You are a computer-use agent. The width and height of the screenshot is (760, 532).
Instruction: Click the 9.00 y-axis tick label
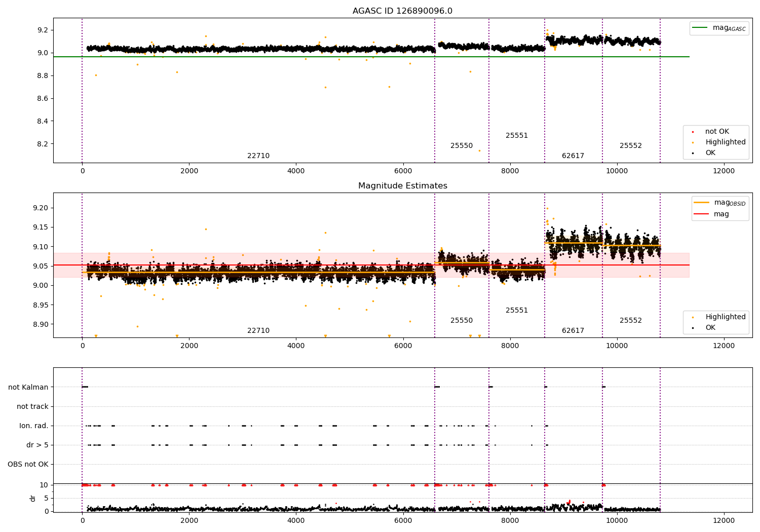pos(40,286)
